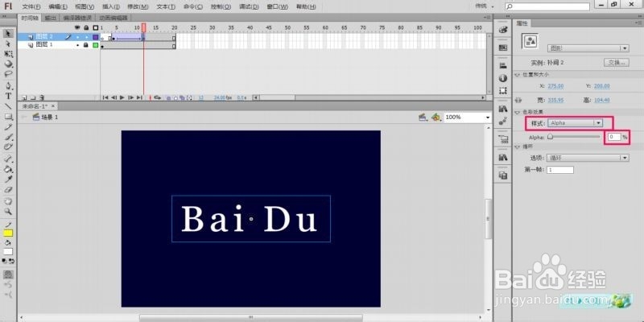Open the Transform panel icon
The width and height of the screenshot is (644, 322).
[502, 91]
